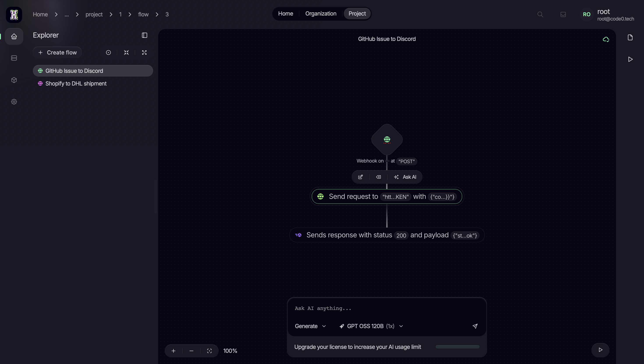Open the Generate mode dropdown

[310, 326]
